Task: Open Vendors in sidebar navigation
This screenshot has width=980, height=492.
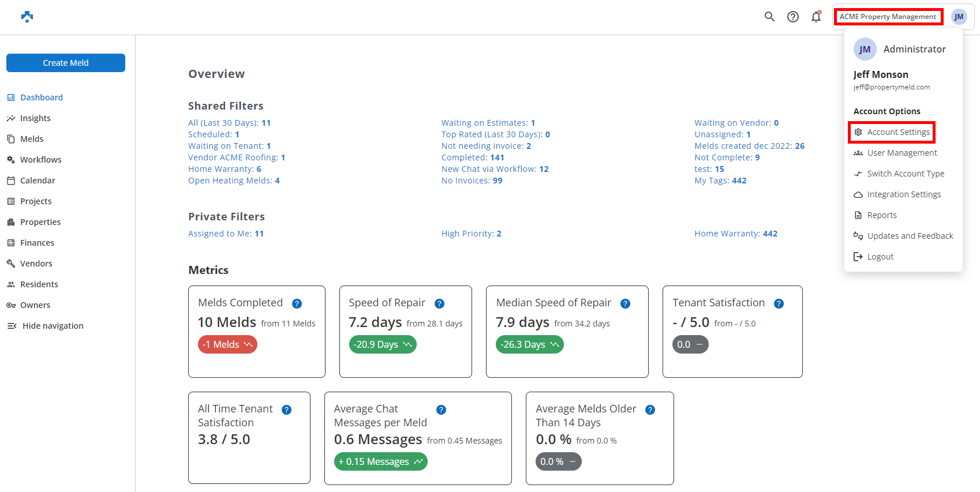Action: (36, 264)
